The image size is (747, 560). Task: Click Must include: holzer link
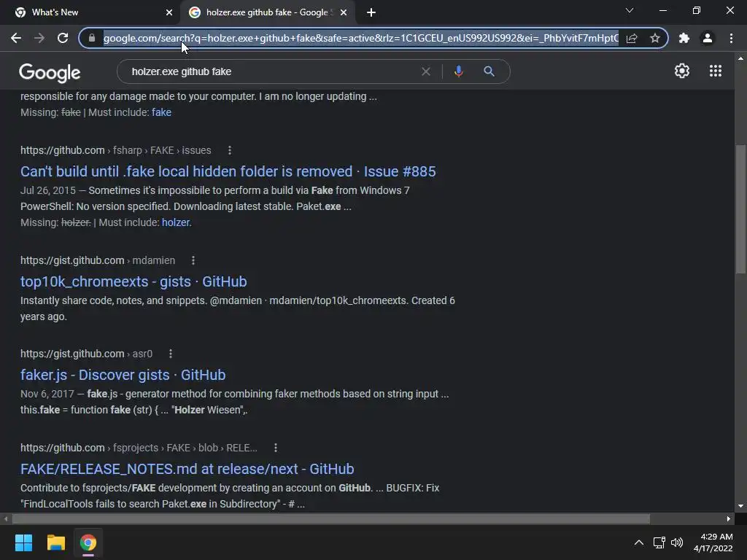pos(177,222)
